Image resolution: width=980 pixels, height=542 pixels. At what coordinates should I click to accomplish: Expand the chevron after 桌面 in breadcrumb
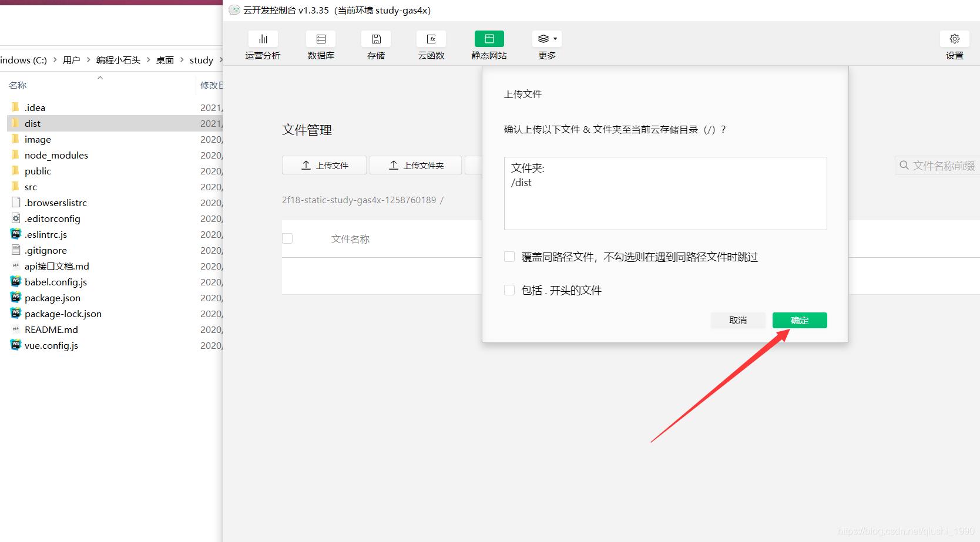(x=182, y=59)
